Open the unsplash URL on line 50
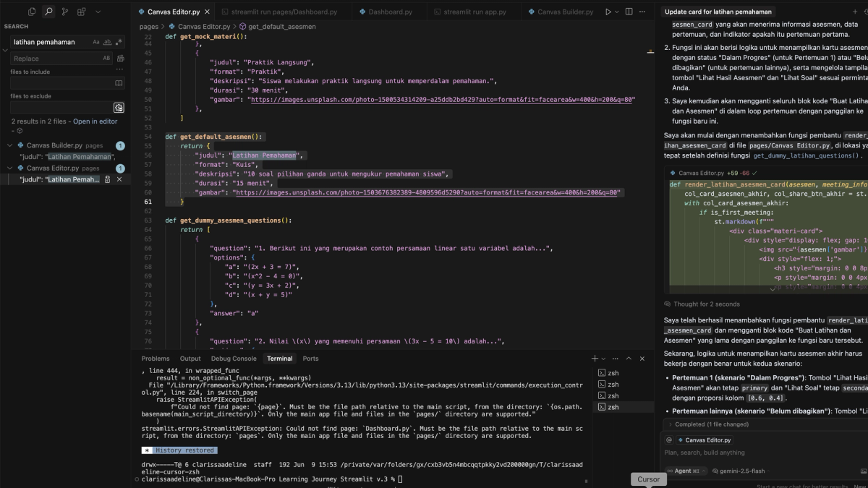This screenshot has width=868, height=488. coord(443,99)
